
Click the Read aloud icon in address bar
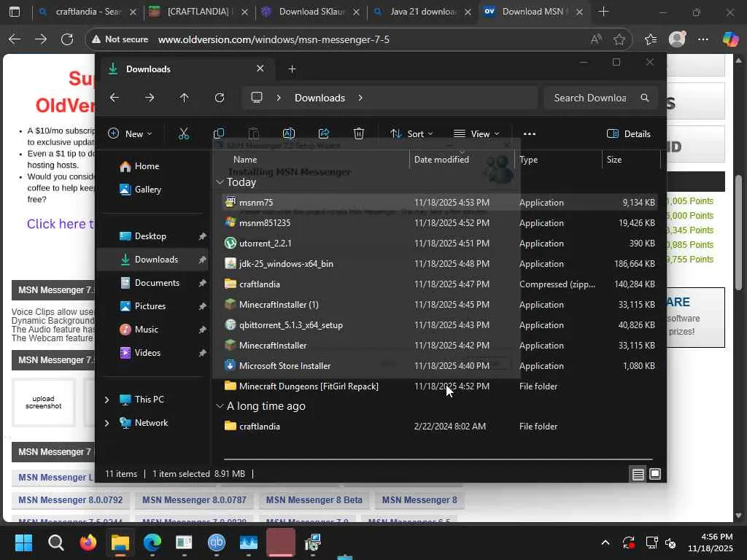pos(596,39)
